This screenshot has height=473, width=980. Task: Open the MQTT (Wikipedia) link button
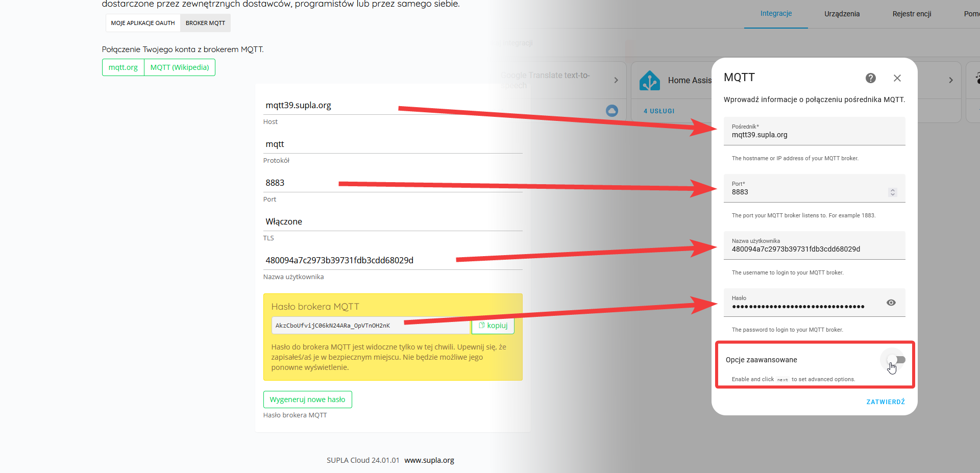tap(180, 67)
